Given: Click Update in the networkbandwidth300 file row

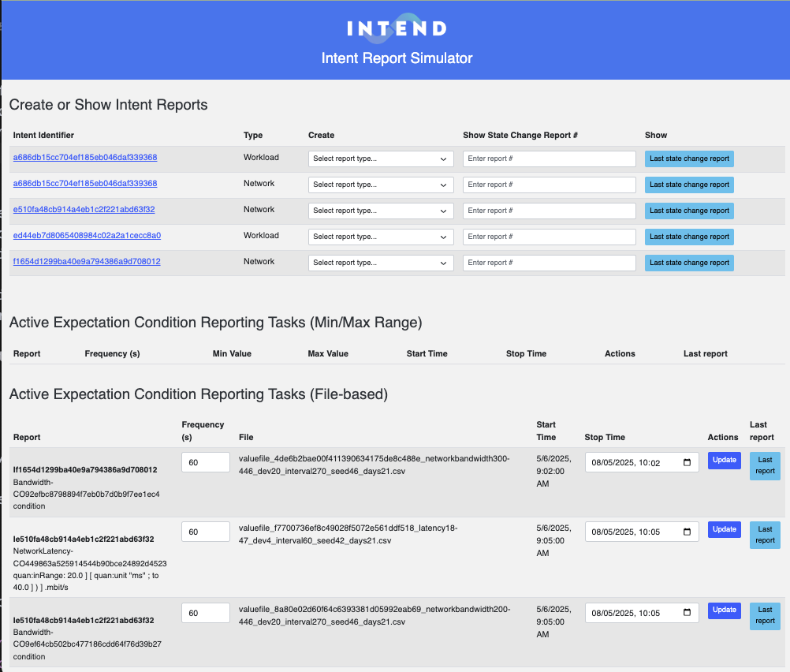Looking at the screenshot, I should click(724, 461).
